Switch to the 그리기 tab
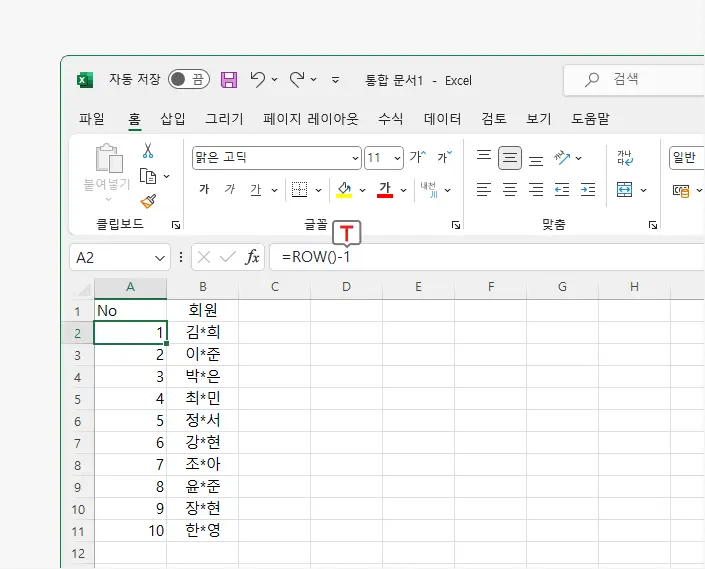 224,119
